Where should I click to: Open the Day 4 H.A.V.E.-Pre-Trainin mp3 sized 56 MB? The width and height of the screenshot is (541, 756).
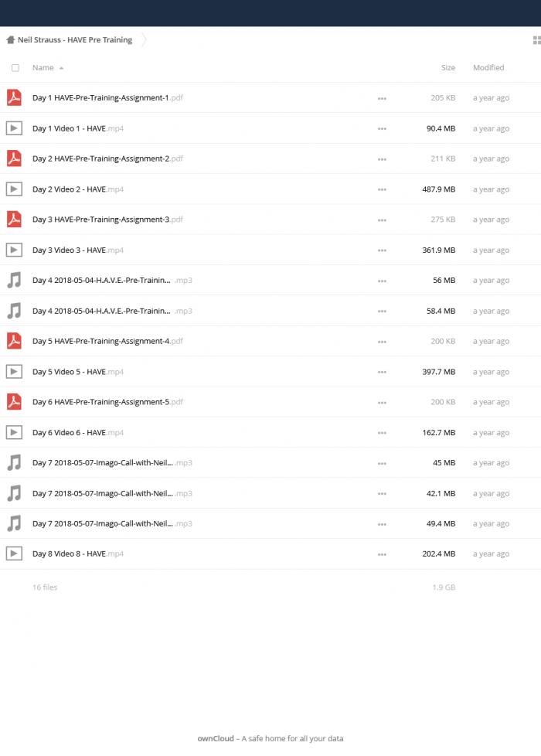tap(112, 280)
